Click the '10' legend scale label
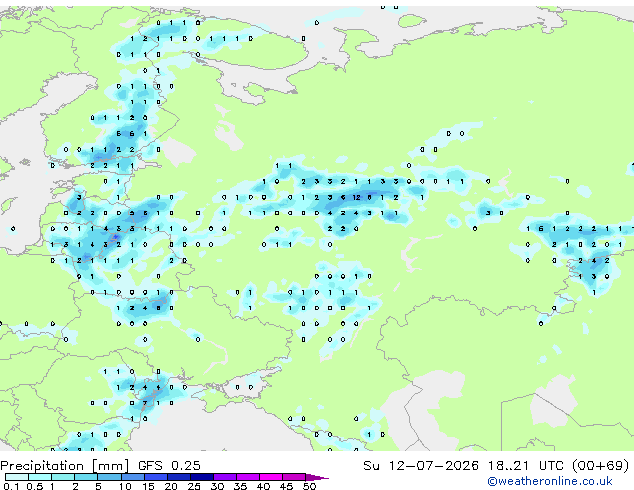Image resolution: width=634 pixels, height=490 pixels. [125, 486]
